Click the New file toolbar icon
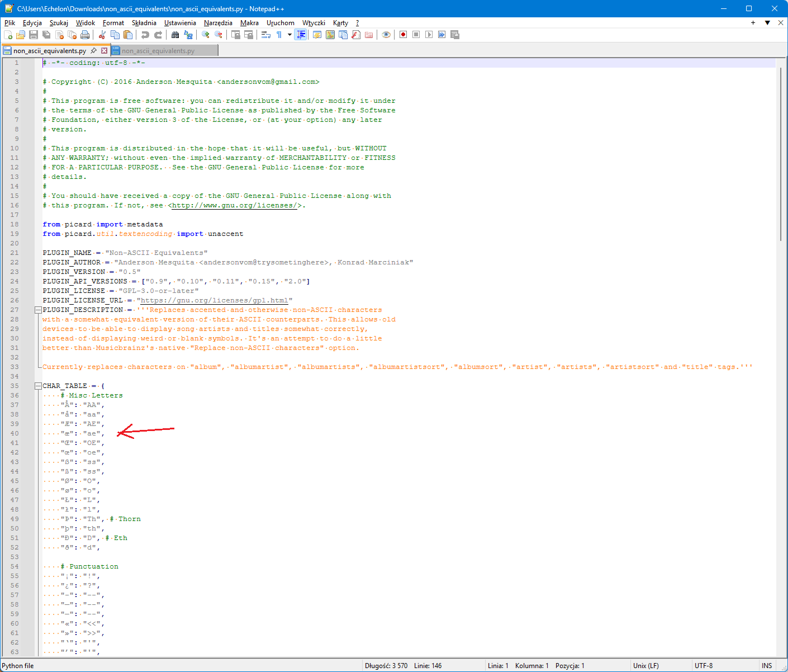Viewport: 788px width, 672px height. (8, 35)
